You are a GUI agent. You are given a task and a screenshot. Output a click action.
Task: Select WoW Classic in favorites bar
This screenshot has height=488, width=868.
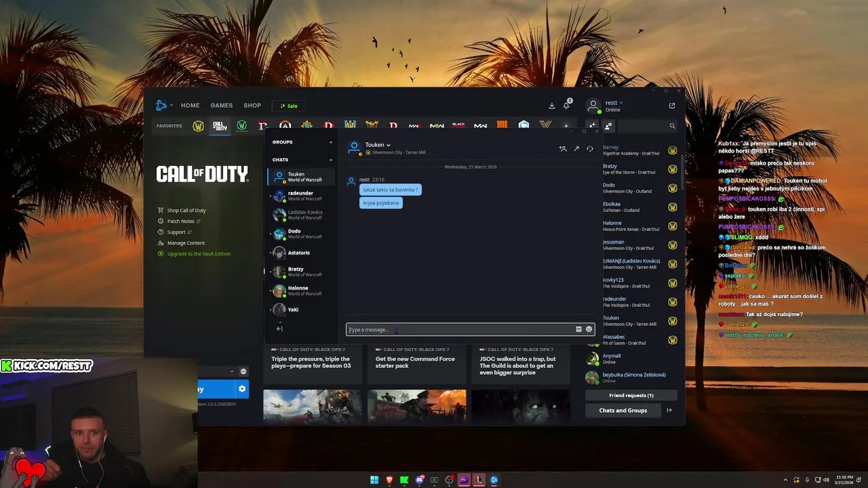click(241, 126)
